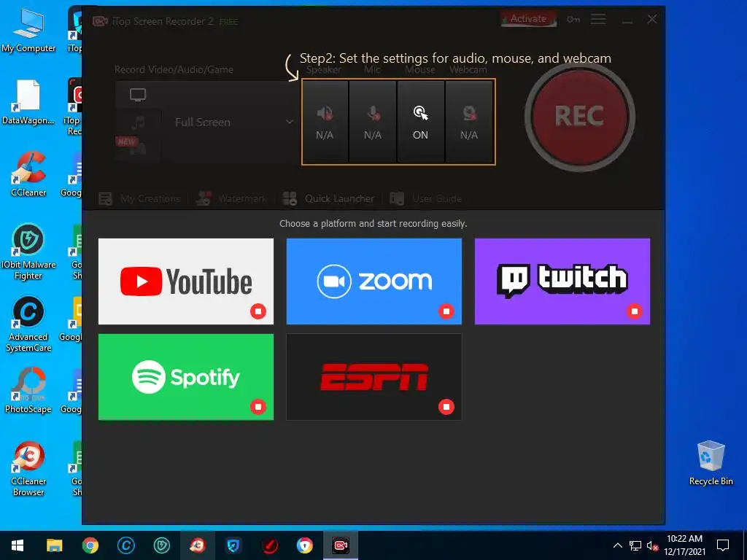
Task: Toggle the Webcam overlay setting
Action: [469, 122]
